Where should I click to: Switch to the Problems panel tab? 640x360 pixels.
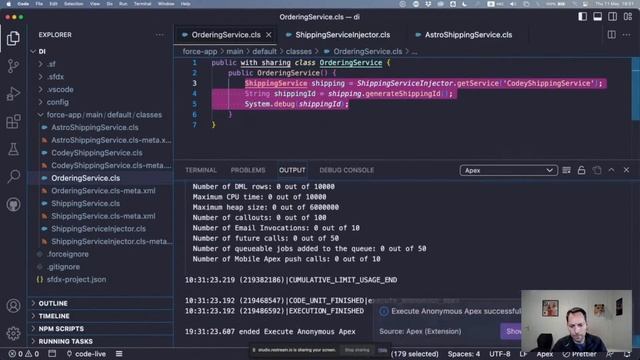click(x=248, y=170)
